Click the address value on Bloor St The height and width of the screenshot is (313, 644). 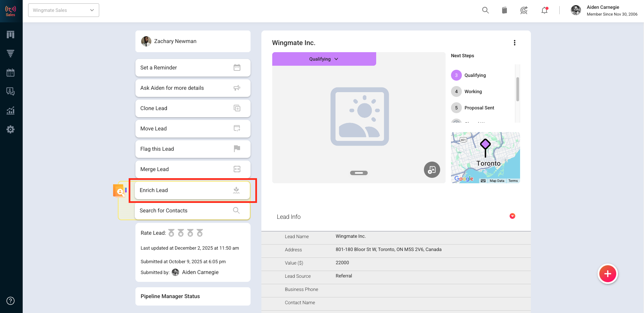(389, 250)
